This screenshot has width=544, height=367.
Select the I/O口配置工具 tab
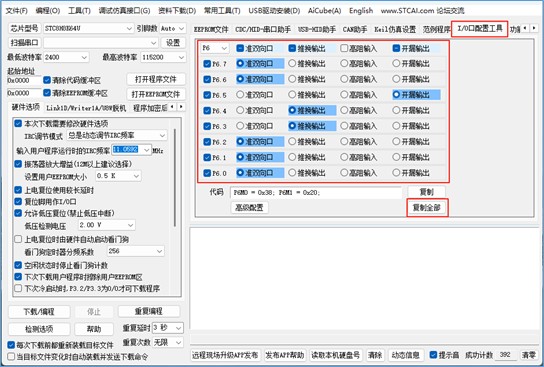[480, 28]
